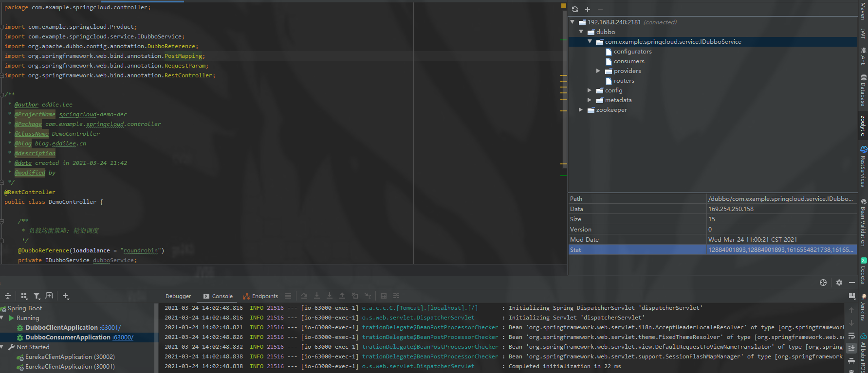Image resolution: width=868 pixels, height=373 pixels.
Task: Click the Trace Current Stream Chain icon
Action: [396, 296]
